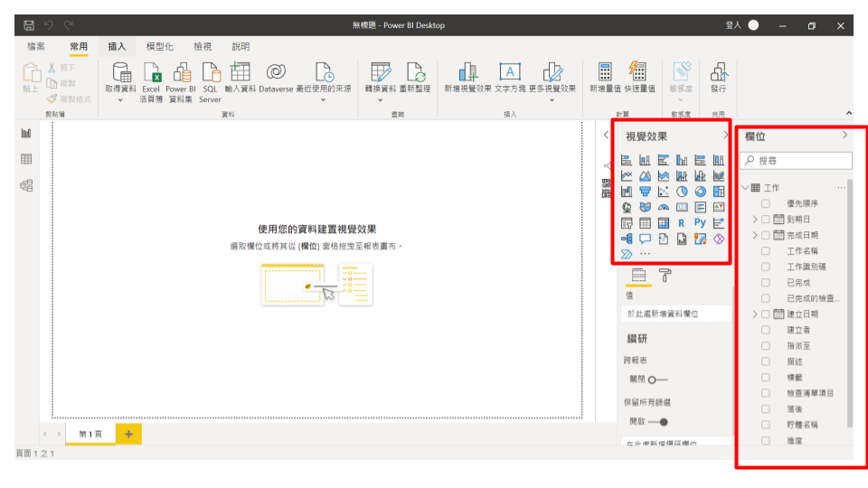
Task: Switch to the 檢視 ribbon tab
Action: pos(202,46)
